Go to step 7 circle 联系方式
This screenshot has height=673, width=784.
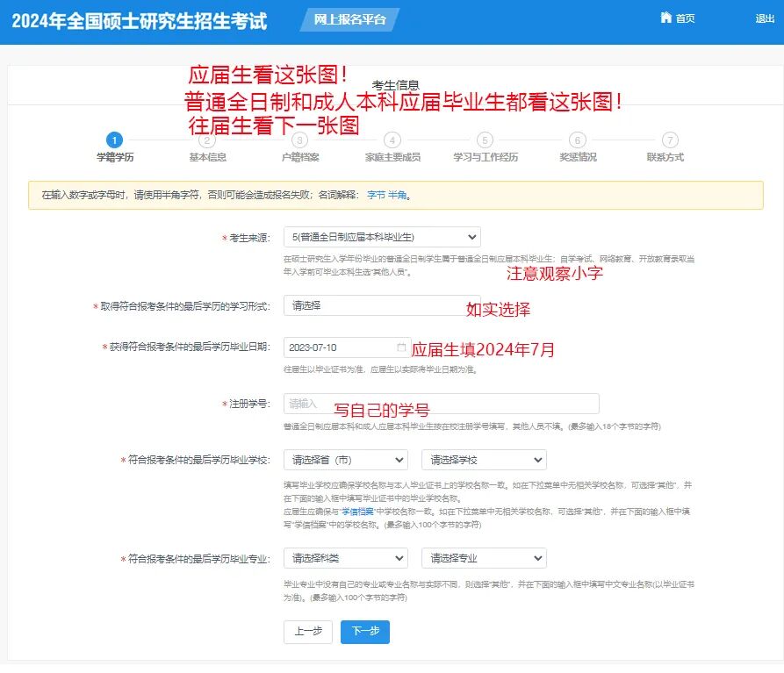tap(670, 140)
